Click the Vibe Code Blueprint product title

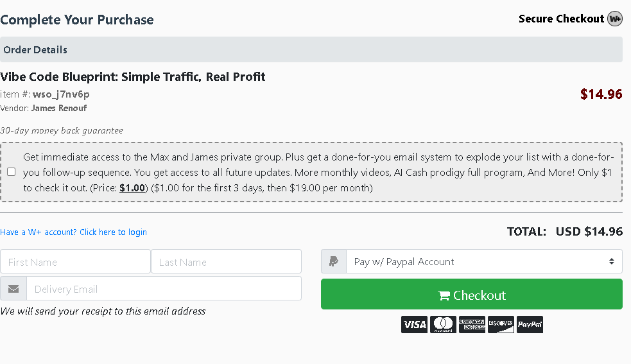(133, 77)
